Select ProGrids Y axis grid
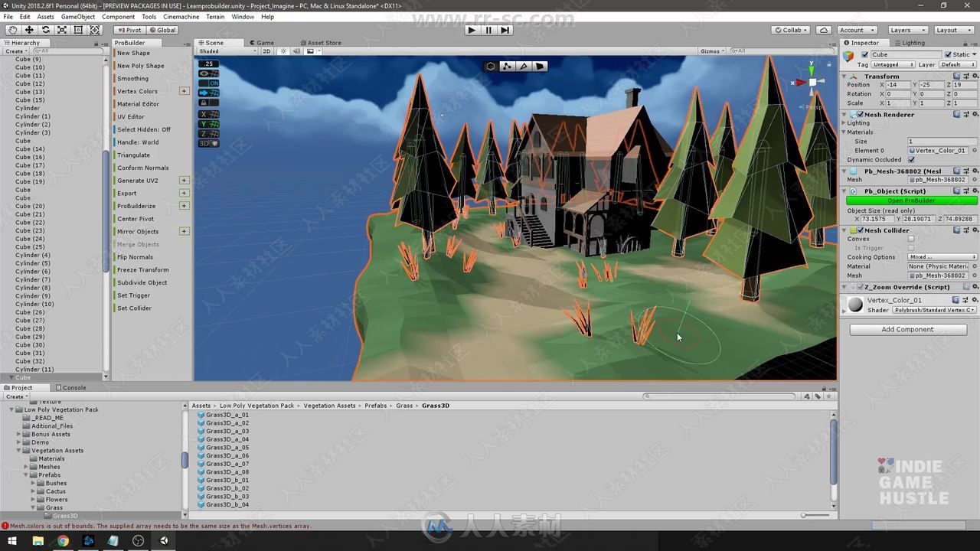The width and height of the screenshot is (980, 551). (x=208, y=124)
